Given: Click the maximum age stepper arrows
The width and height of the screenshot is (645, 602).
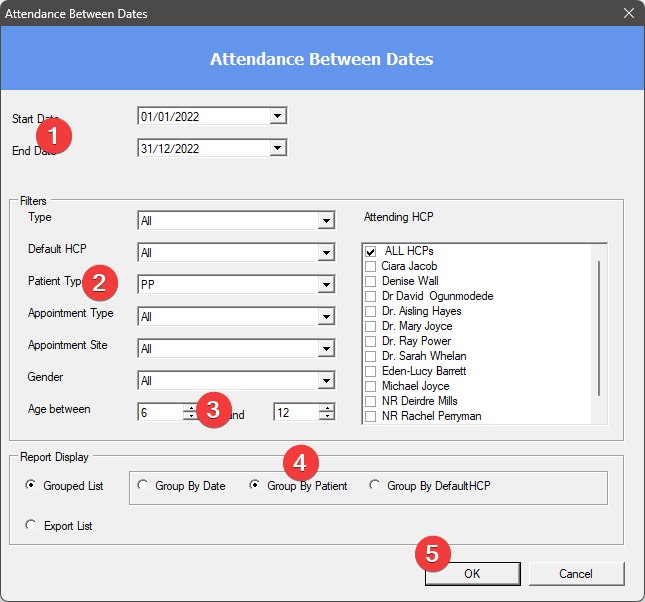Looking at the screenshot, I should (326, 412).
